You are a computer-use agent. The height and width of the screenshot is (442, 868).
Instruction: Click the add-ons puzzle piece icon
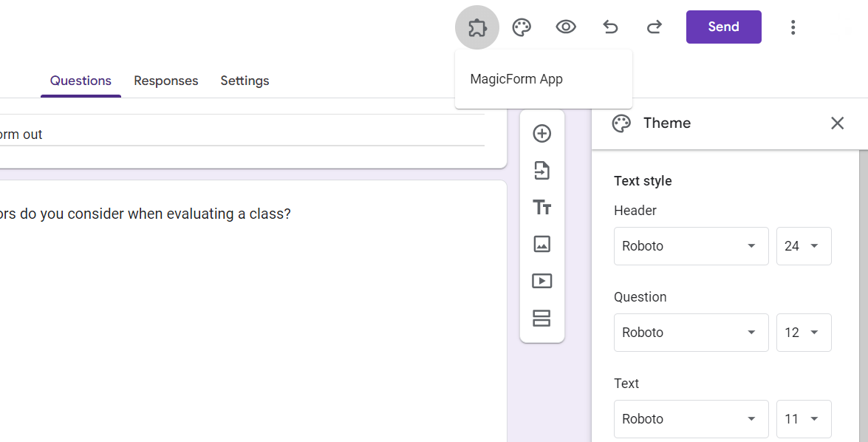click(x=477, y=27)
